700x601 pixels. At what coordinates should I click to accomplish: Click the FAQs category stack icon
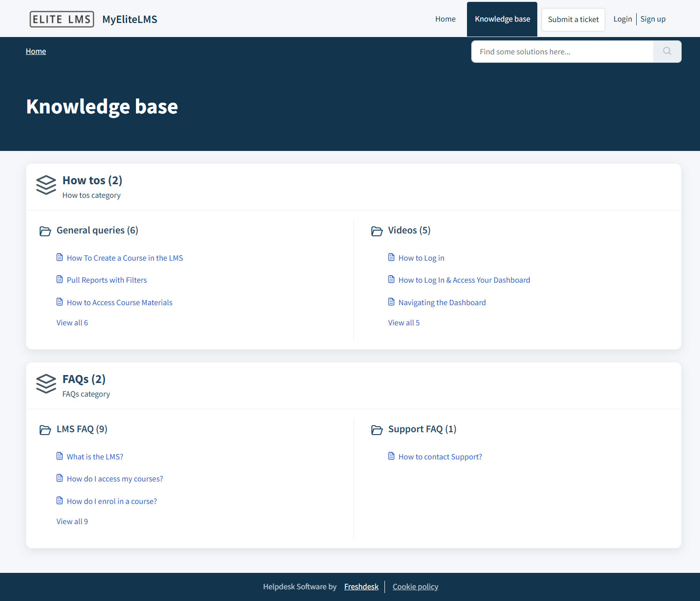(x=46, y=383)
